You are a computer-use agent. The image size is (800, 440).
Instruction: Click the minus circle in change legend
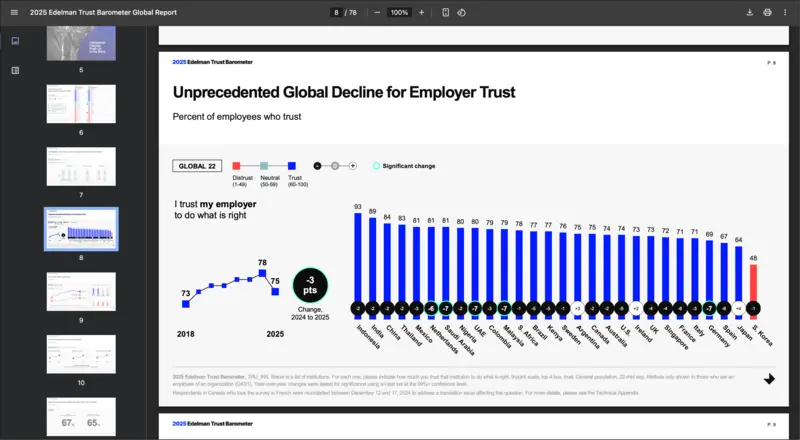[x=317, y=166]
